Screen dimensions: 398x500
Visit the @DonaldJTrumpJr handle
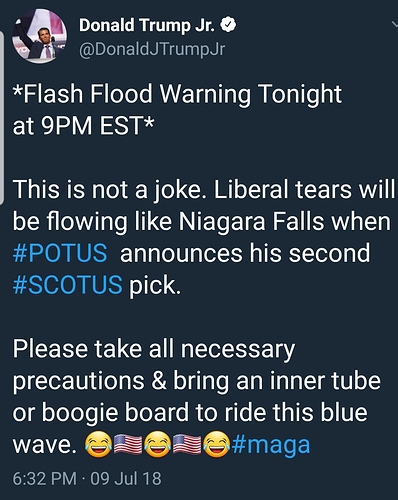[152, 49]
